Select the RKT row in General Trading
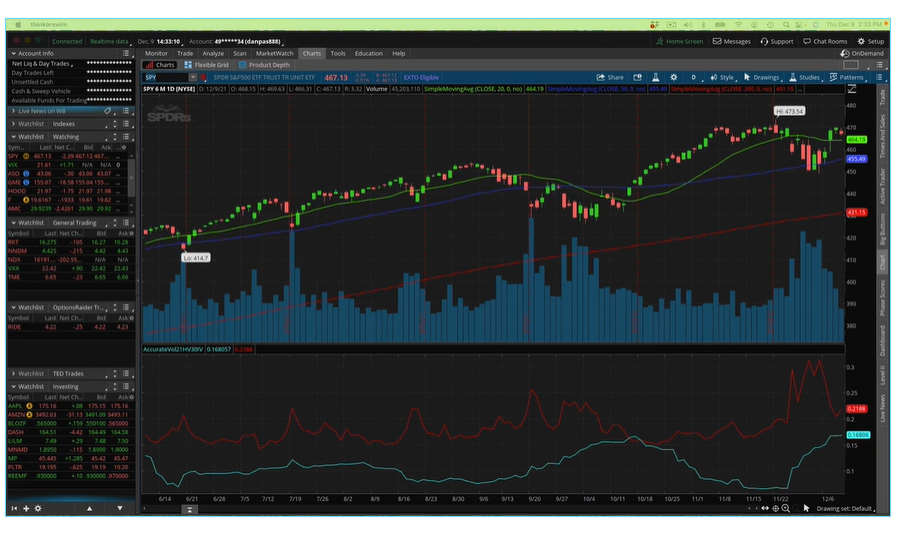This screenshot has width=897, height=550. point(70,242)
